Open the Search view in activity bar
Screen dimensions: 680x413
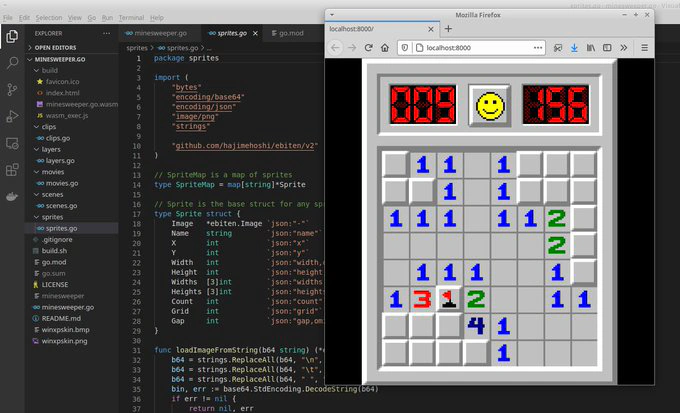point(12,63)
